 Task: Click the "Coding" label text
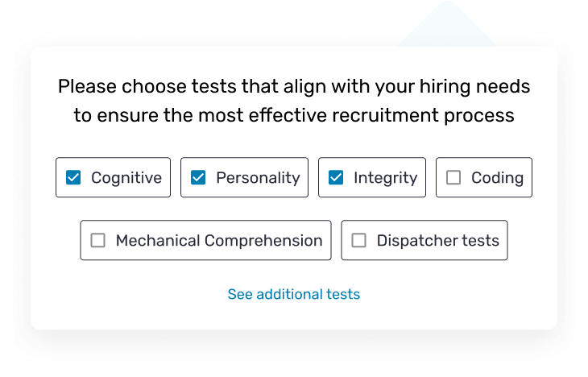[497, 178]
